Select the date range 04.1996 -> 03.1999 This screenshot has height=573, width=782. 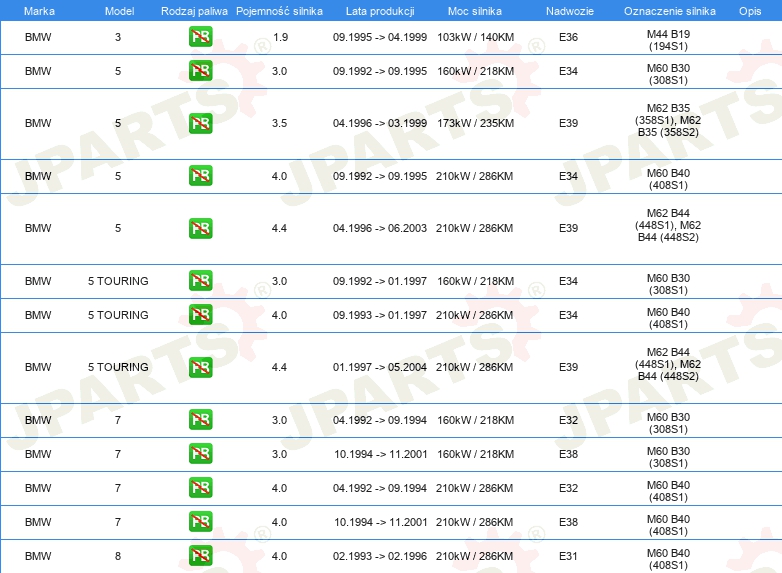[x=380, y=123]
